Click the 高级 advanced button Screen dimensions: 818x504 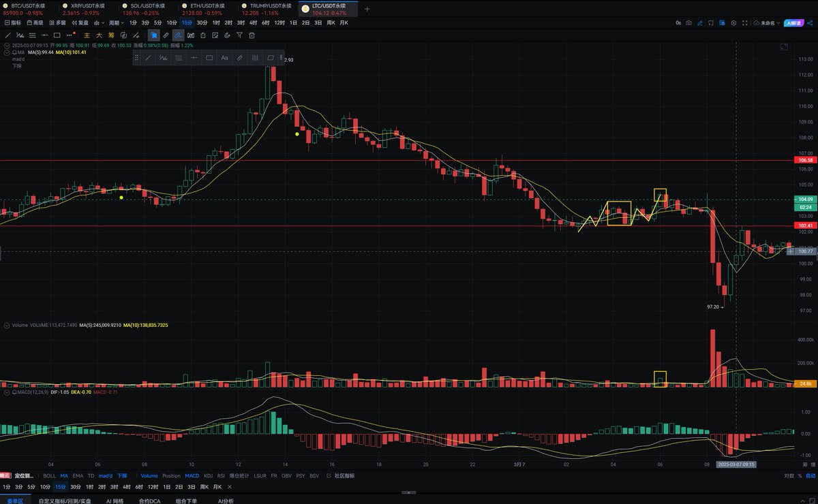[35, 22]
